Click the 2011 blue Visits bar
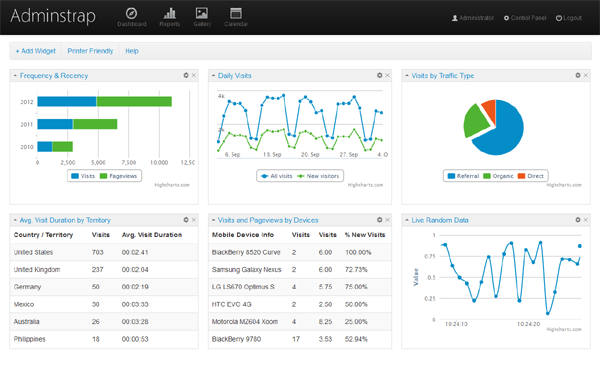Viewport: 600px width, 375px height. (55, 124)
